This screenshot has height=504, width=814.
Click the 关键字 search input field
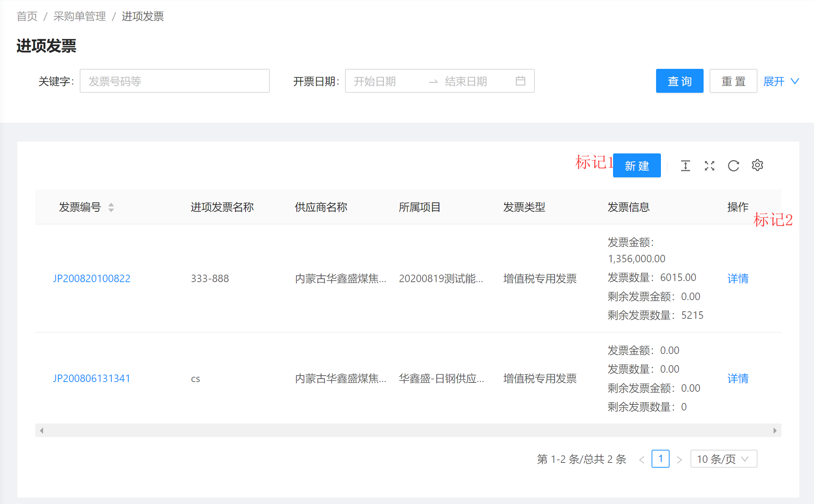(174, 81)
